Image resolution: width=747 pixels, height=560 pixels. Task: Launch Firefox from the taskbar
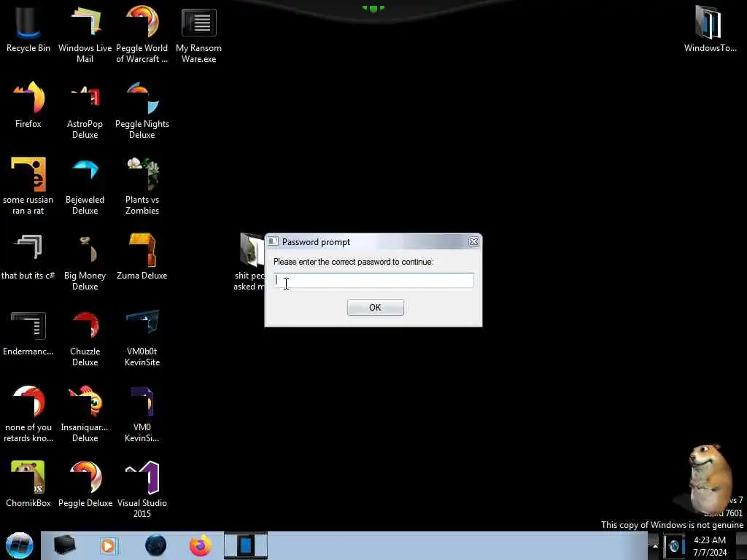click(x=201, y=545)
